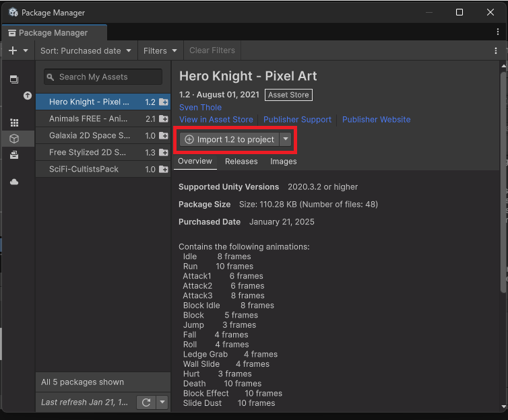Open the add package dropdown arrow
This screenshot has height=420, width=508.
[x=26, y=50]
